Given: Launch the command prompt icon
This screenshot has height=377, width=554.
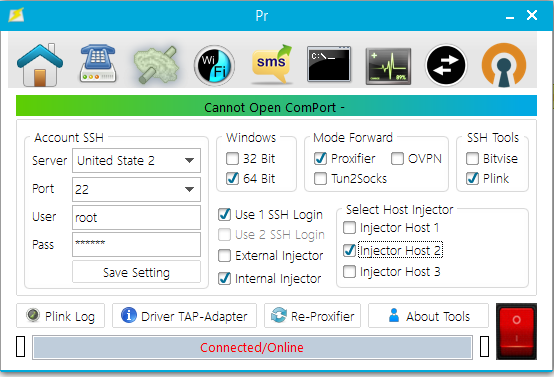Looking at the screenshot, I should pyautogui.click(x=329, y=64).
